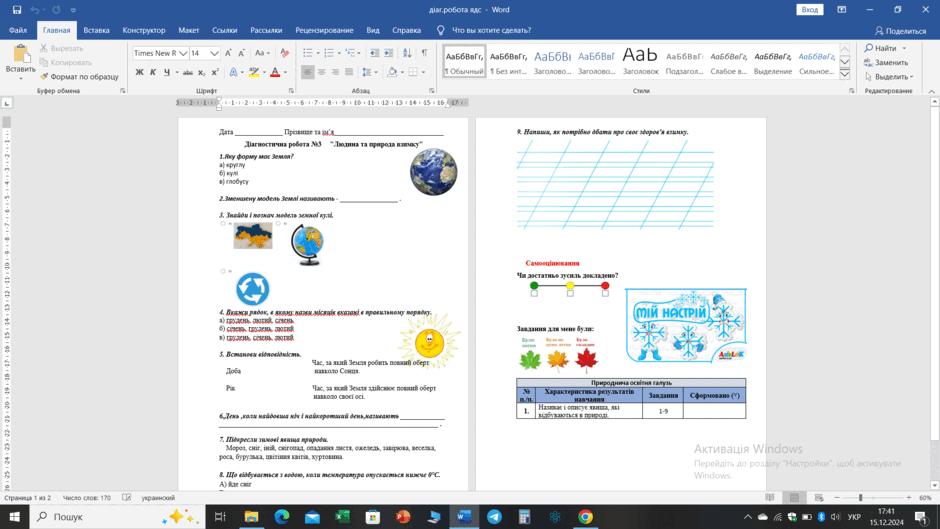Screen dimensions: 940x529
Task: Open the font name dropdown
Action: [x=183, y=53]
